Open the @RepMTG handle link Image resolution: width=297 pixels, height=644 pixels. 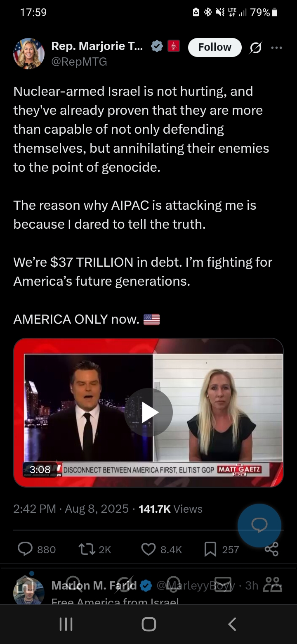click(79, 62)
